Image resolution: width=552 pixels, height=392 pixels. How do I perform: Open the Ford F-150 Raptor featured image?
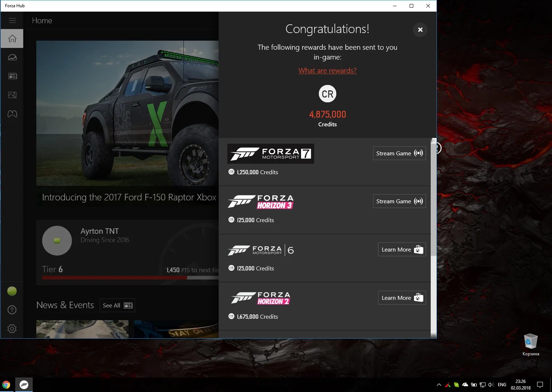point(127,113)
